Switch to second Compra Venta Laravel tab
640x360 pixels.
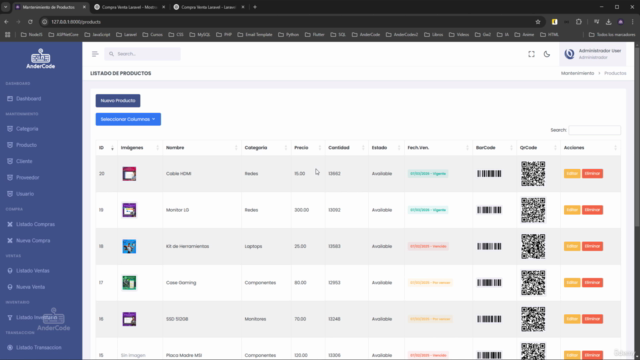click(x=129, y=7)
